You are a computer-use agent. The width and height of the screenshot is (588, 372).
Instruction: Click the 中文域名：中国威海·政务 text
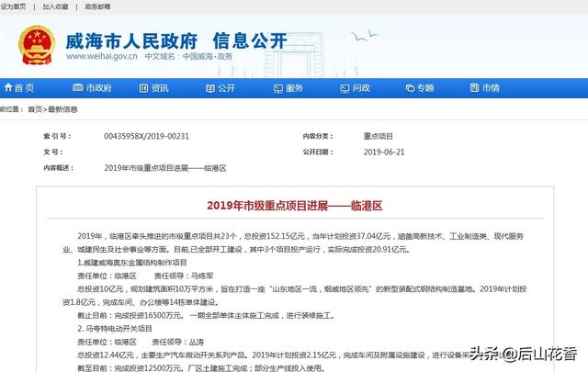click(x=188, y=56)
